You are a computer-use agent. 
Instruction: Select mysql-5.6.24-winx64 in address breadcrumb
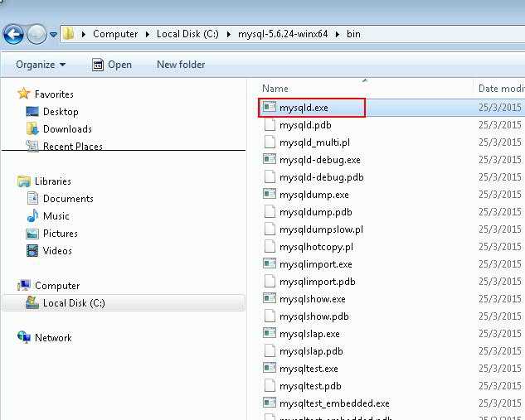click(x=283, y=34)
